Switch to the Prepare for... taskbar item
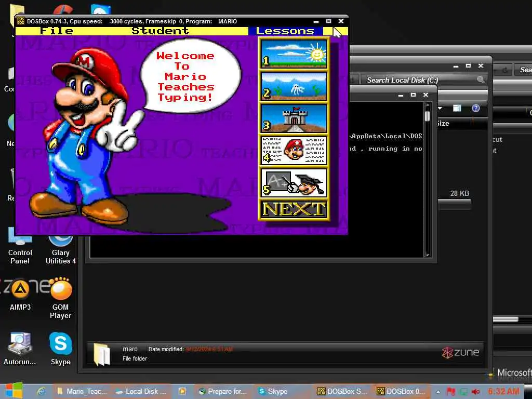 (222, 391)
